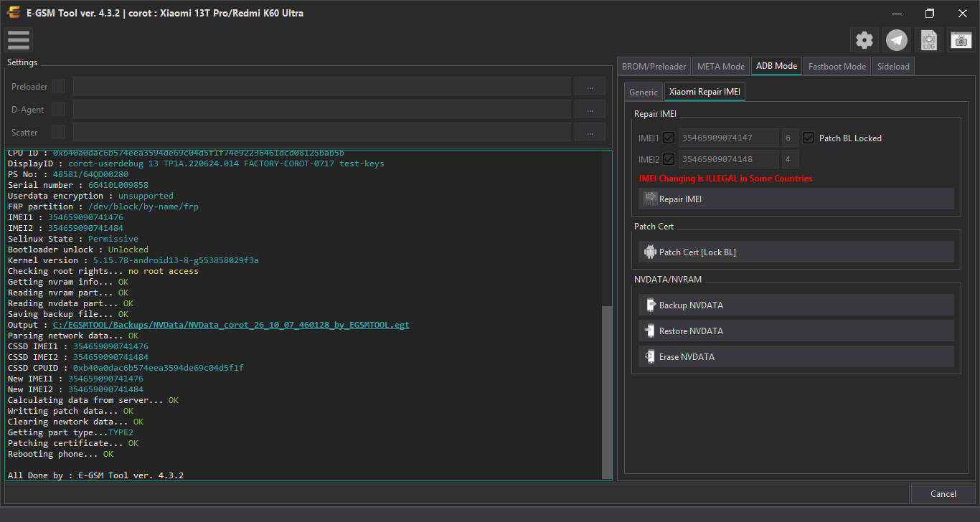Switch to the BROM/Preloader tab
This screenshot has height=522, width=980.
point(654,66)
